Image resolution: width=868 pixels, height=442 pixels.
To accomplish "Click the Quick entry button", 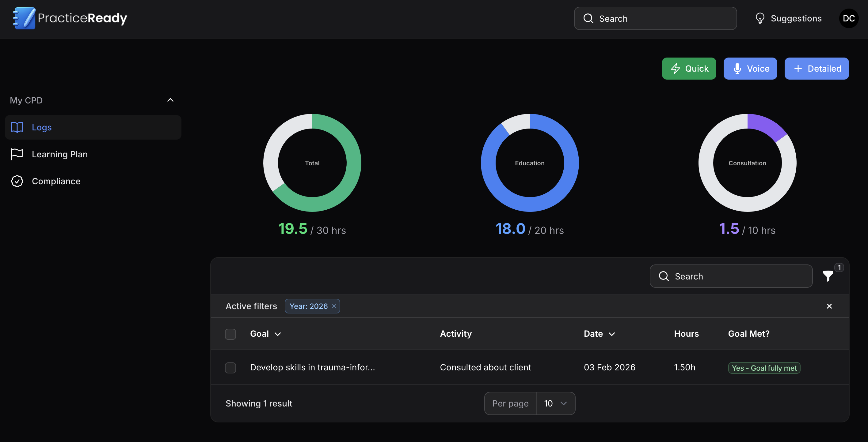I will (x=689, y=68).
